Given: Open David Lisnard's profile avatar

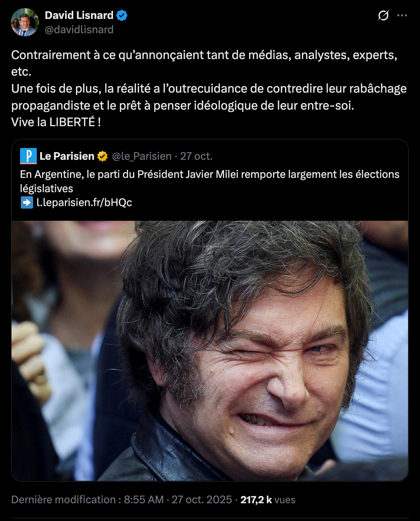Looking at the screenshot, I should 25,22.
